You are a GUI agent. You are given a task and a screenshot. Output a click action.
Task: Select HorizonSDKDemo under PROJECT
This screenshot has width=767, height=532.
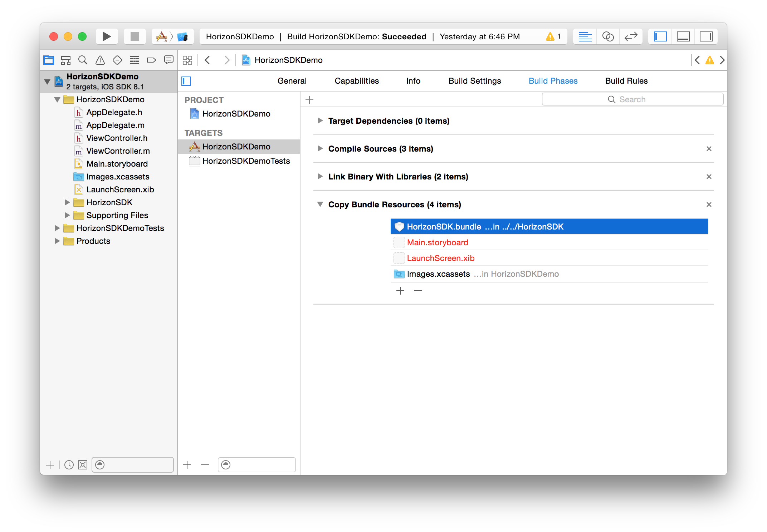click(239, 114)
